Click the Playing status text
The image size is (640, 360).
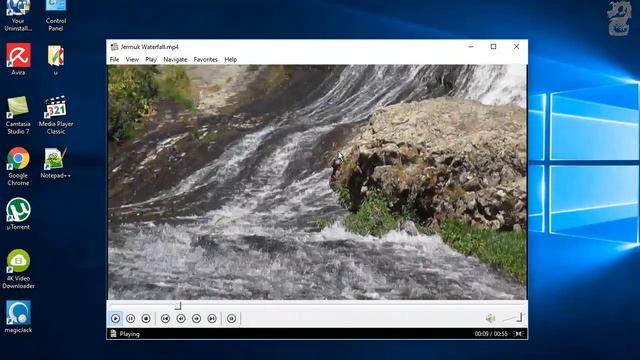click(130, 334)
